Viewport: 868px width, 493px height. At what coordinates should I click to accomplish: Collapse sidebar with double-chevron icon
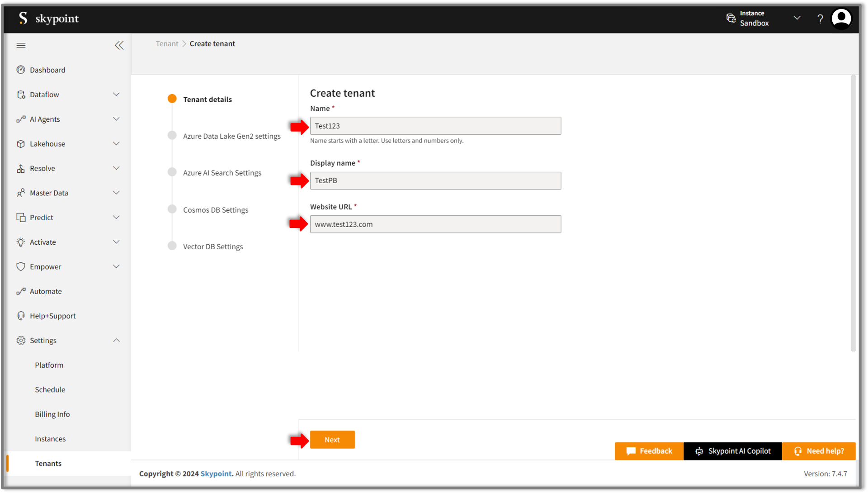tap(119, 45)
